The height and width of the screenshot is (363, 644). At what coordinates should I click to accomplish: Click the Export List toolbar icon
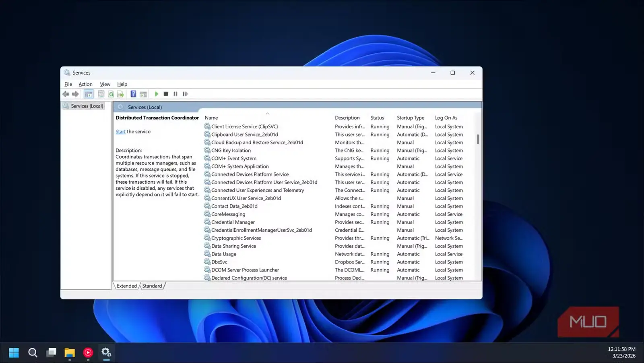click(120, 94)
